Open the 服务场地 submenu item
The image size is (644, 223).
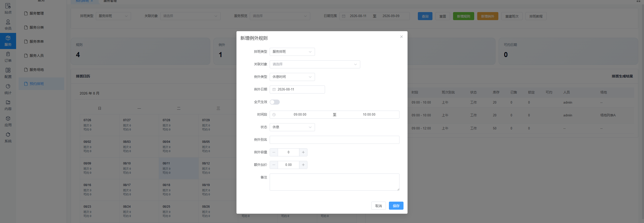pyautogui.click(x=41, y=70)
